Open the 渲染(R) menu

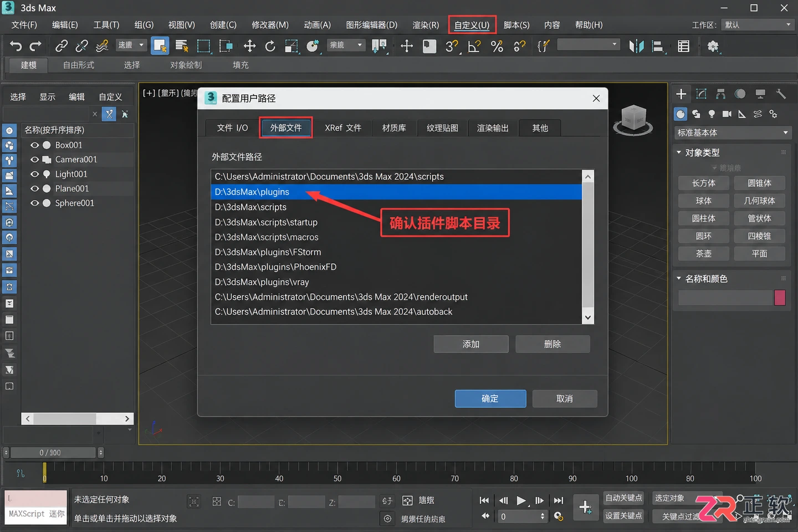[426, 25]
